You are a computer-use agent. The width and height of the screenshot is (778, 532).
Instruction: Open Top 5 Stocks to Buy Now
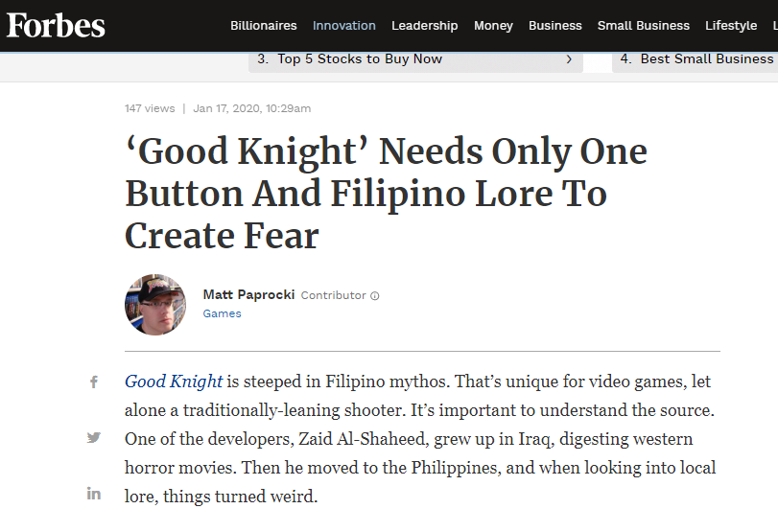tap(415, 59)
